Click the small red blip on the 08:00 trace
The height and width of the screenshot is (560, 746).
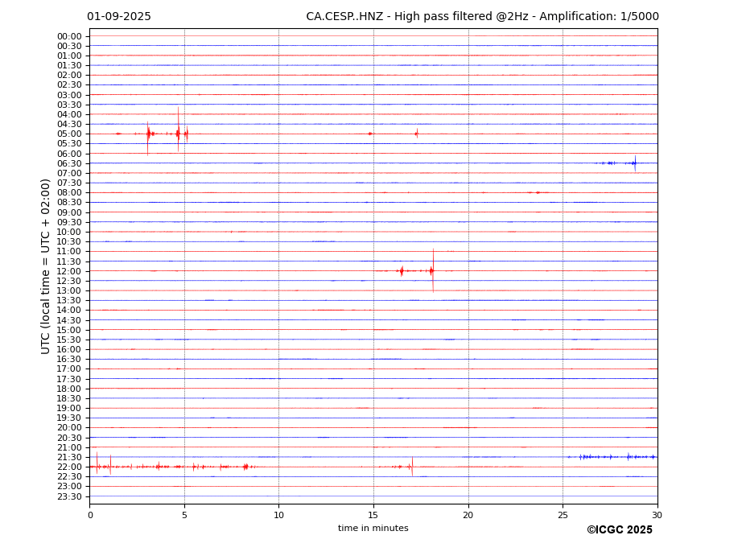click(538, 192)
